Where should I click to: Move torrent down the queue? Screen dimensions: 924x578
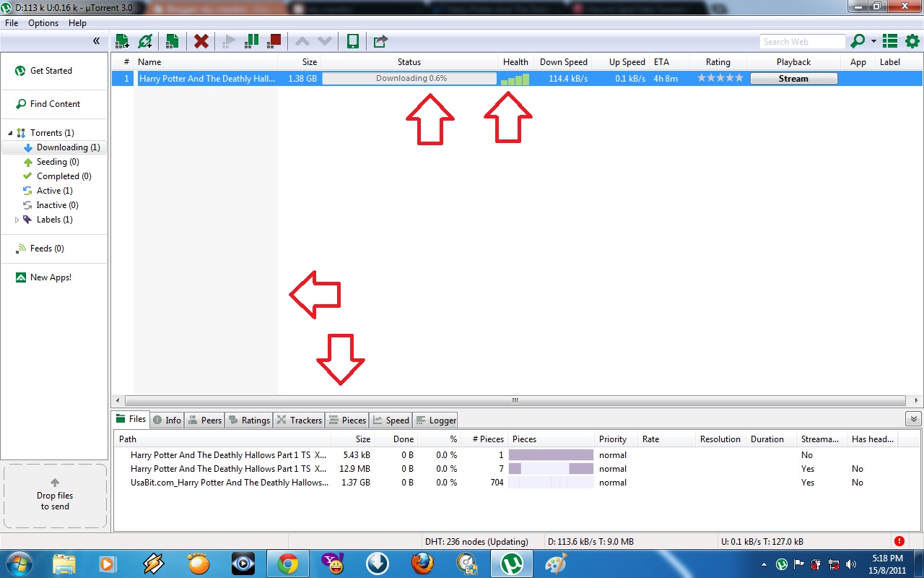coord(325,41)
